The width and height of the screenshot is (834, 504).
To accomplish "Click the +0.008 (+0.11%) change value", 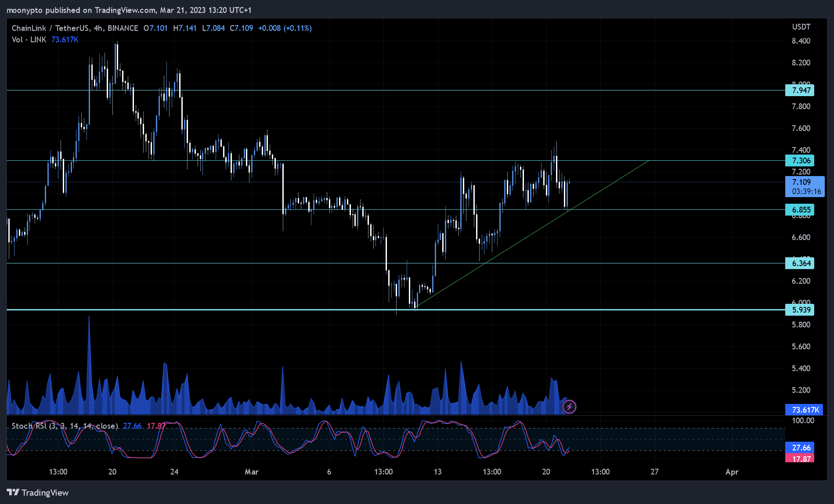I will (x=285, y=28).
